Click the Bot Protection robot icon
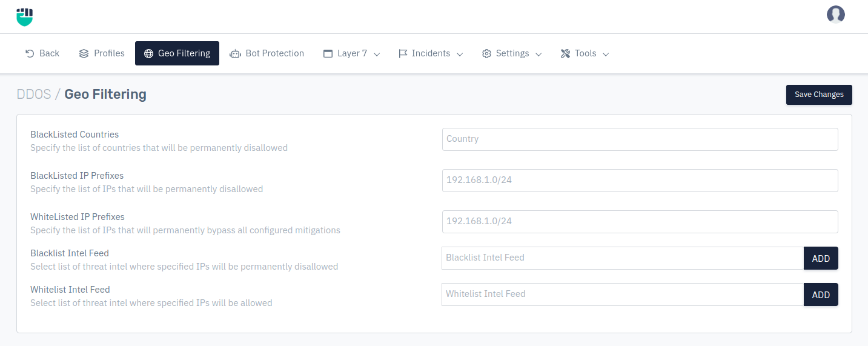The image size is (868, 346). [x=235, y=54]
